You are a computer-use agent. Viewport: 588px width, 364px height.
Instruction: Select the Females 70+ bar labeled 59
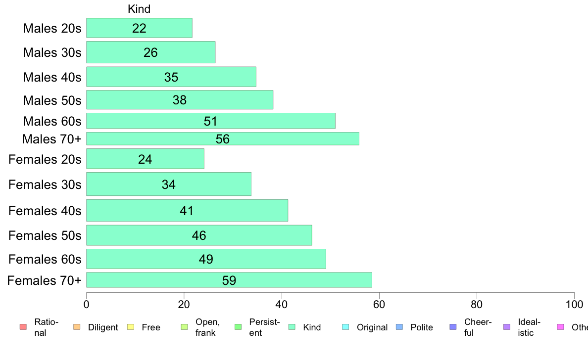click(x=229, y=280)
